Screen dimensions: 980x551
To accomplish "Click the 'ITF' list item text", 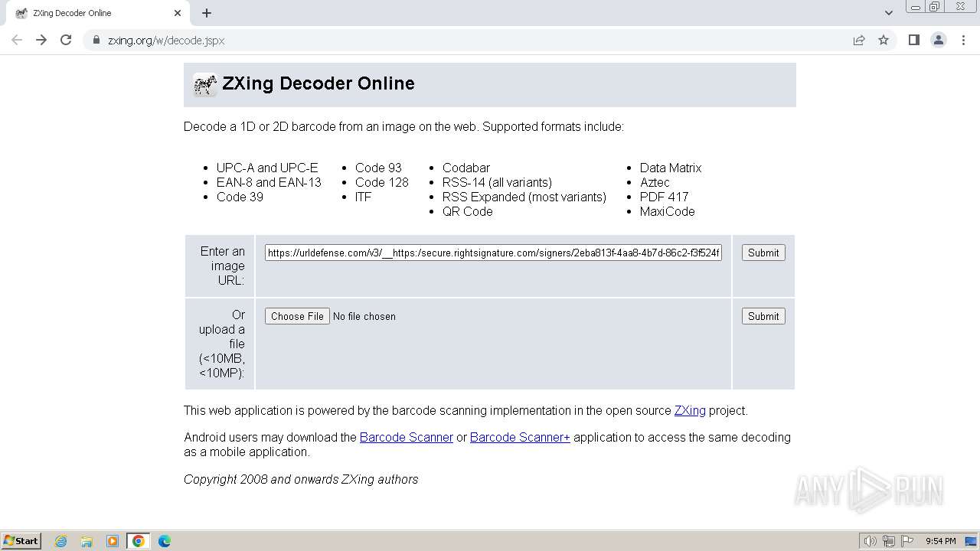I will (x=363, y=197).
